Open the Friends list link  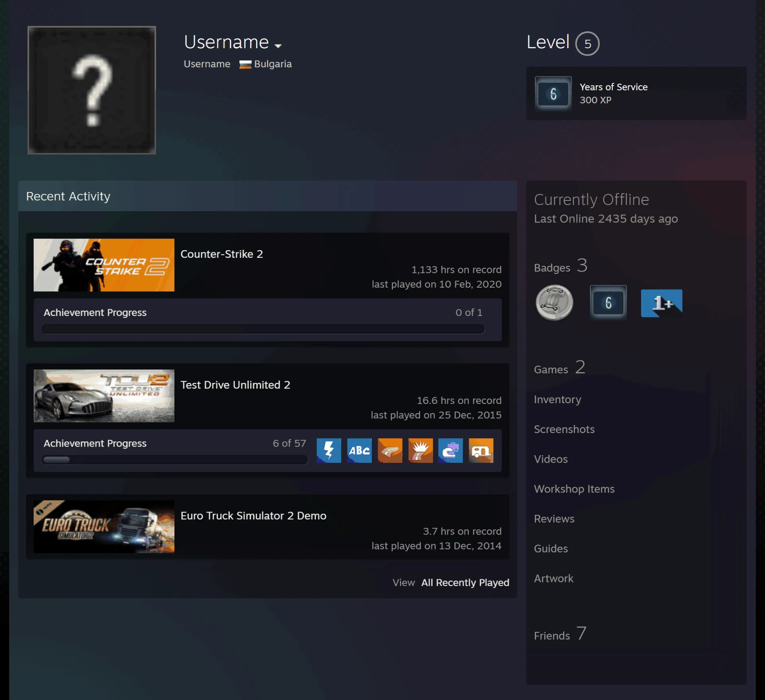[560, 634]
